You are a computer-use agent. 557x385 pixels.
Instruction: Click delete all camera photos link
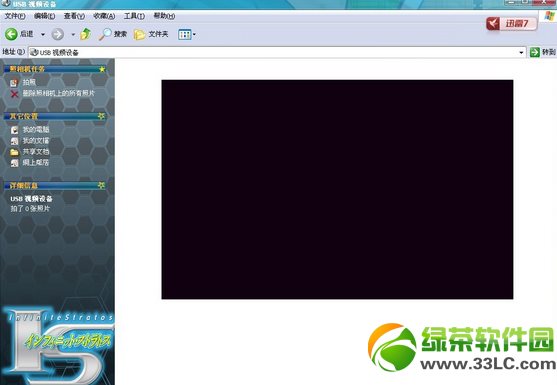point(59,93)
